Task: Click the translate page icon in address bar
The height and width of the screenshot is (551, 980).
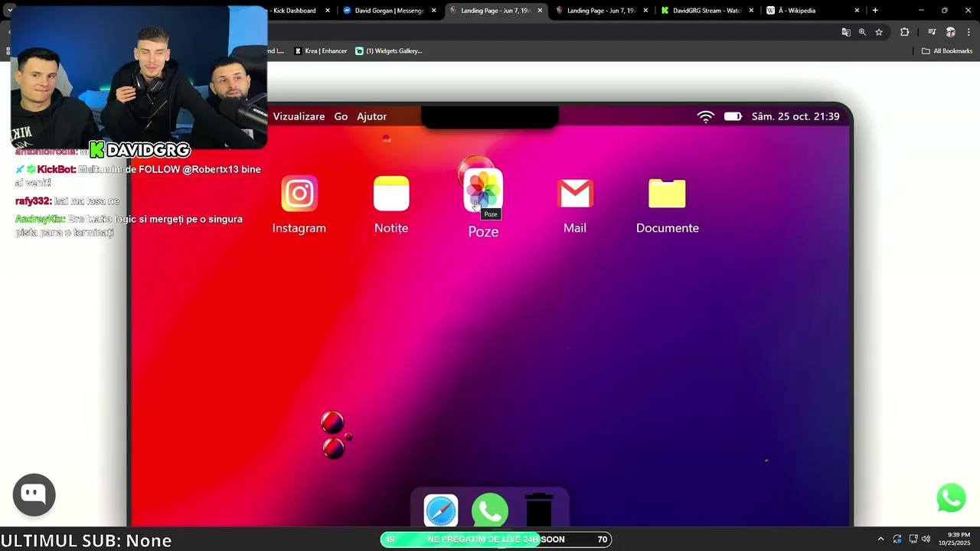Action: 846,32
